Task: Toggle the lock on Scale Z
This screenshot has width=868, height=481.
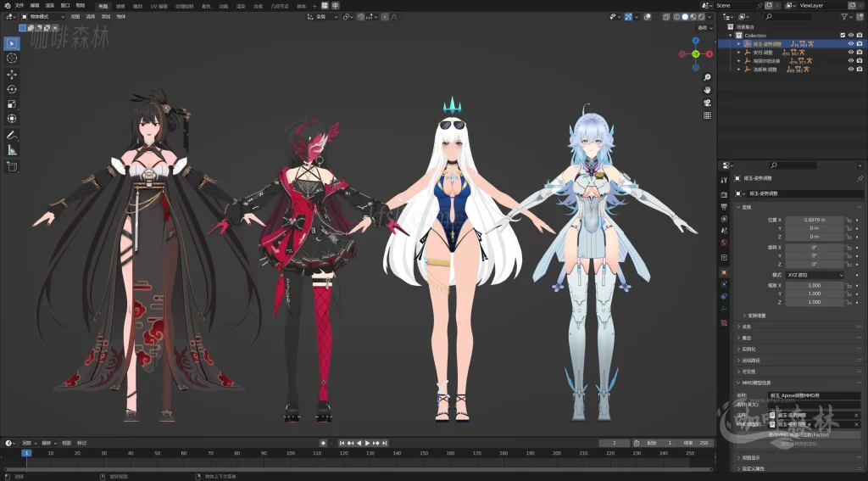Action: tap(848, 302)
